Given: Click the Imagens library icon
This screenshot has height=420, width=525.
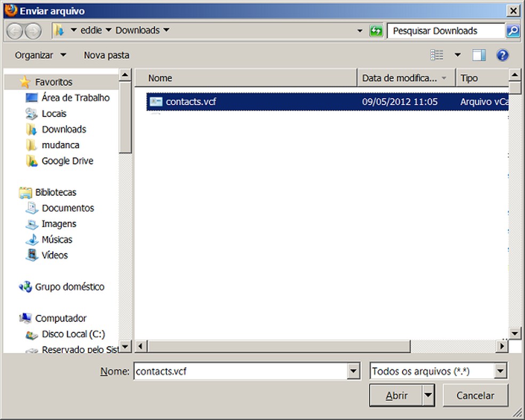Looking at the screenshot, I should [x=32, y=224].
